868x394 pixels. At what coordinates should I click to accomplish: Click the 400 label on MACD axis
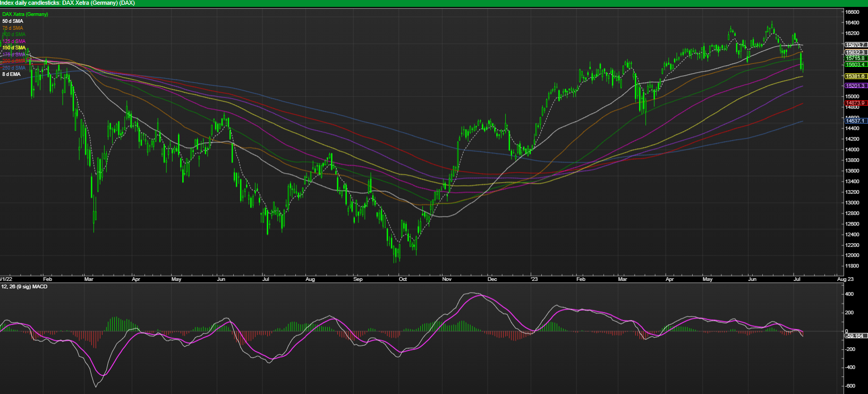(x=849, y=294)
